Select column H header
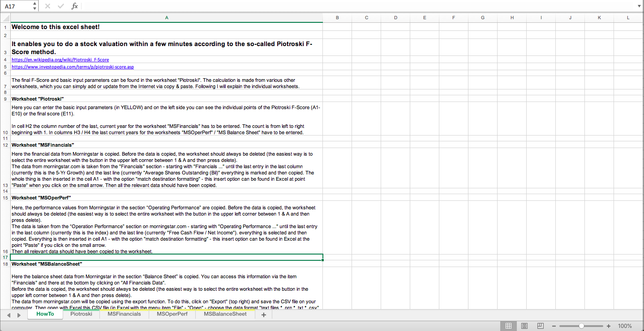This screenshot has width=644, height=331. pyautogui.click(x=512, y=18)
